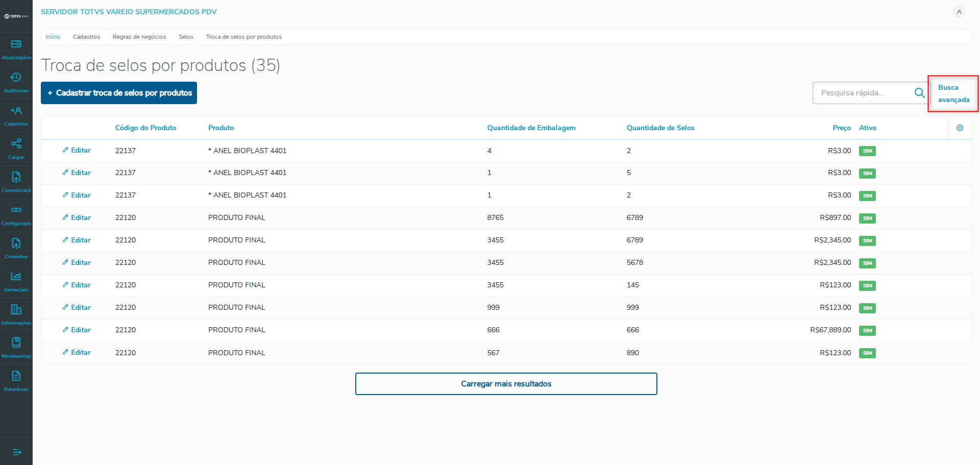The height and width of the screenshot is (465, 980).
Task: Go to Início breadcrumb
Action: point(53,37)
